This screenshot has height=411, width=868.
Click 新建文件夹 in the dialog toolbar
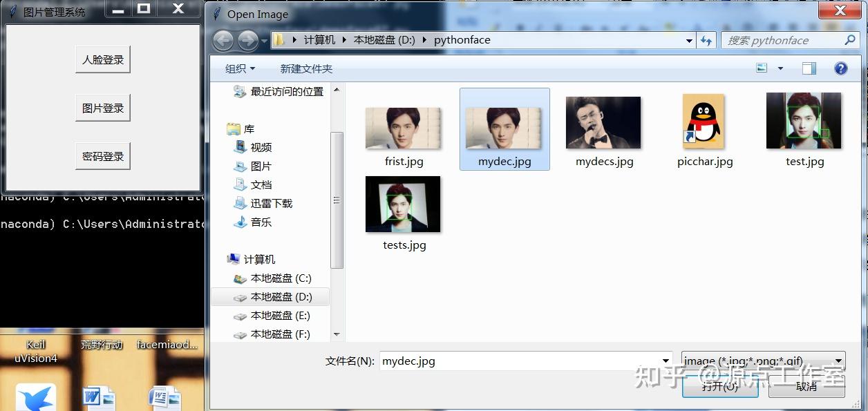(306, 68)
